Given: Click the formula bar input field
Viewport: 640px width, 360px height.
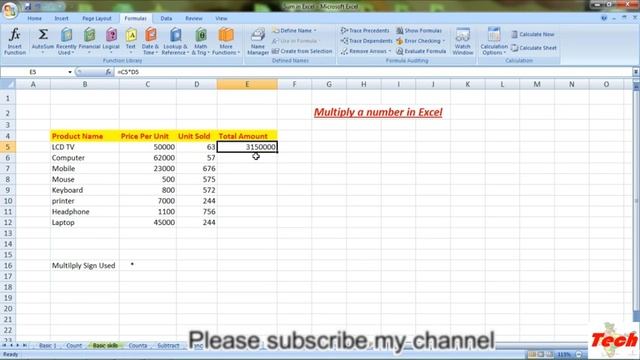Looking at the screenshot, I should click(373, 72).
